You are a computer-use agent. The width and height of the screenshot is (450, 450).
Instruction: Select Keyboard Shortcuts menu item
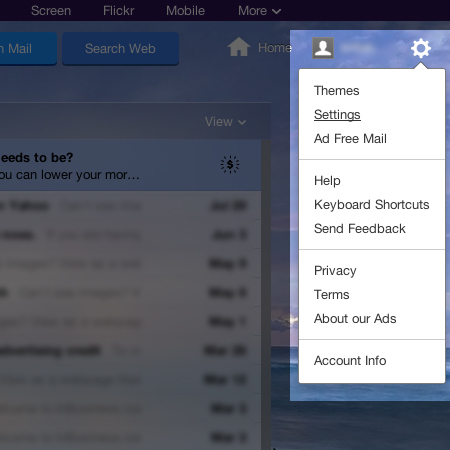pos(372,205)
